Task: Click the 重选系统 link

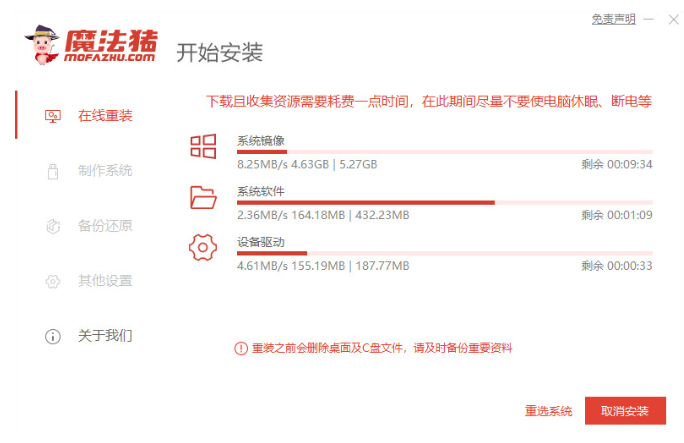Action: (x=548, y=411)
